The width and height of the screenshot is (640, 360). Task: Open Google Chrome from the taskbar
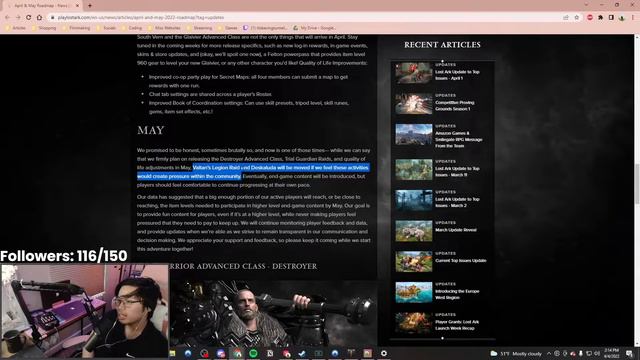pyautogui.click(x=237, y=353)
